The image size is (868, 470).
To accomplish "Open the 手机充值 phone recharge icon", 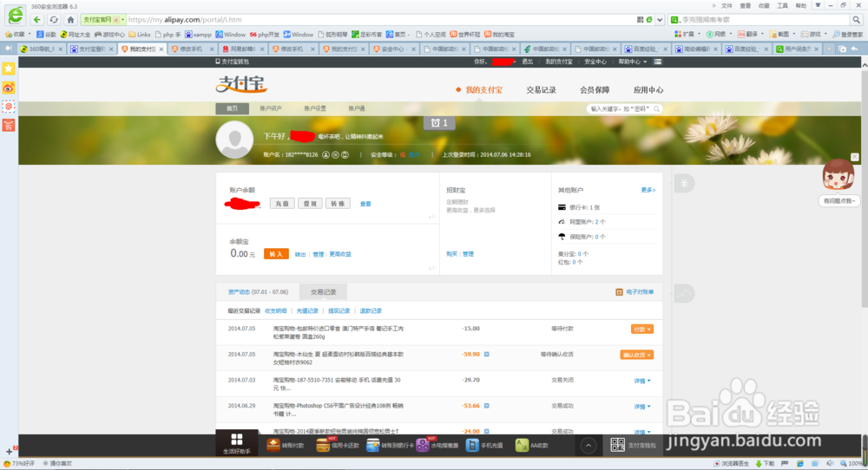I will (x=472, y=445).
